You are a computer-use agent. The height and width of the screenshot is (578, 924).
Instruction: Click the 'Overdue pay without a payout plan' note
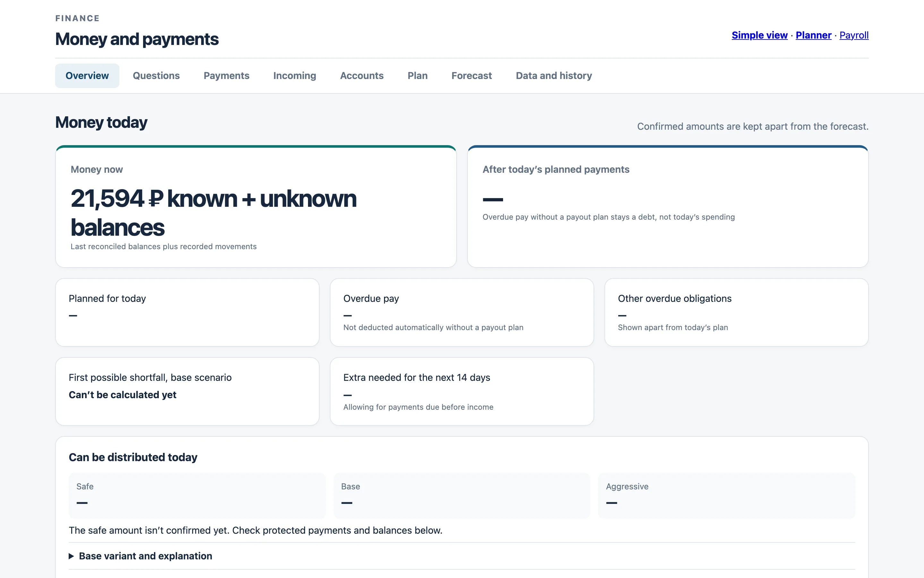pyautogui.click(x=609, y=217)
